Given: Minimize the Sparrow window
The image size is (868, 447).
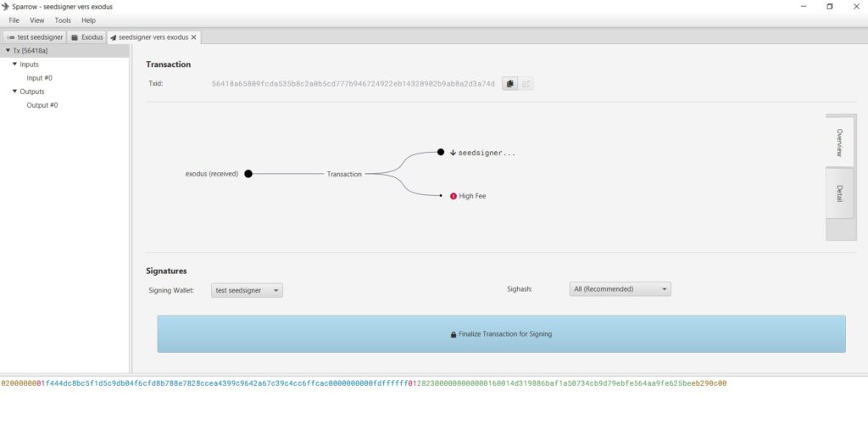Looking at the screenshot, I should (804, 7).
